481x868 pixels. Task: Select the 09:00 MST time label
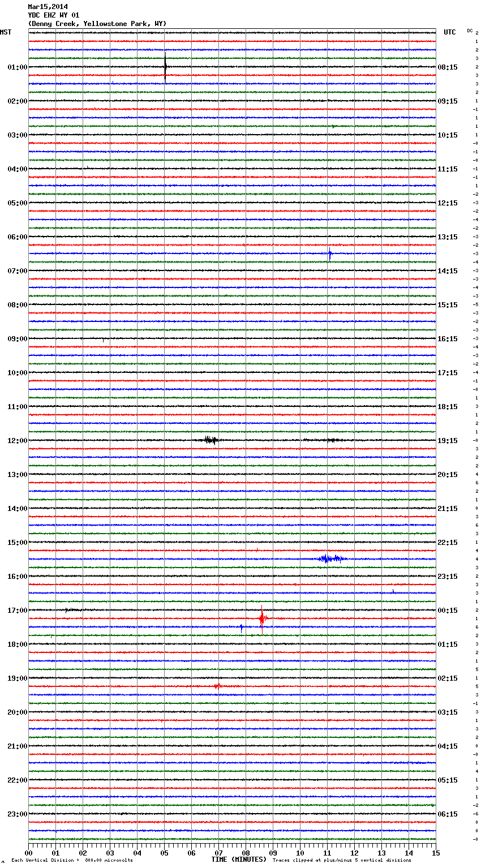18,339
